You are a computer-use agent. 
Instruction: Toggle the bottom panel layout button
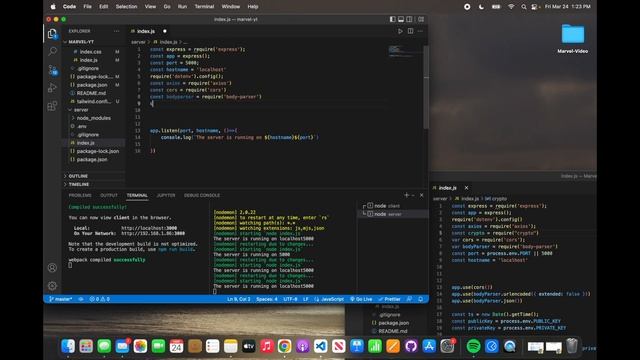pos(401,19)
